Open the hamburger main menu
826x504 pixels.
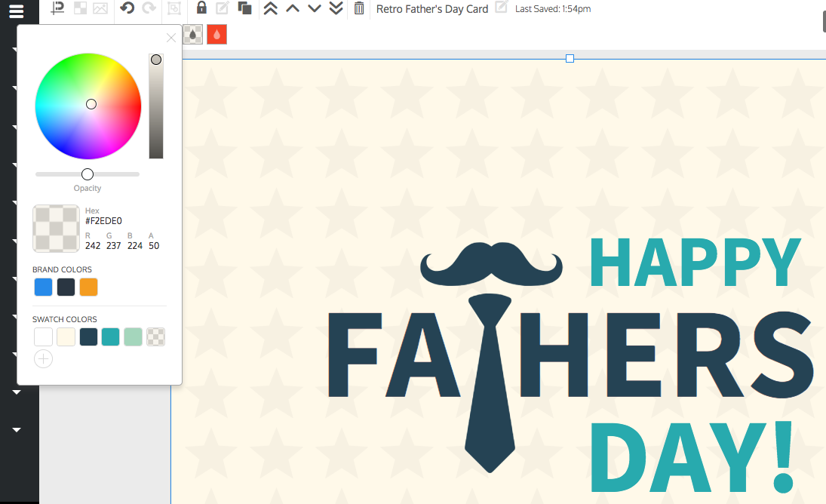(17, 11)
